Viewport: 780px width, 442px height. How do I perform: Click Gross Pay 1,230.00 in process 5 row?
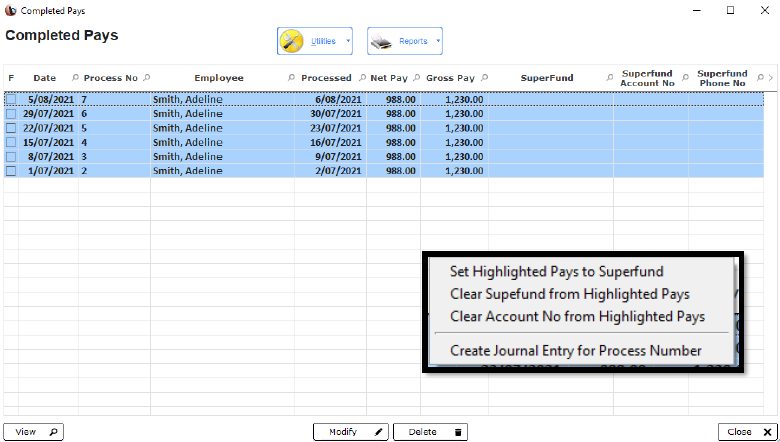(464, 128)
